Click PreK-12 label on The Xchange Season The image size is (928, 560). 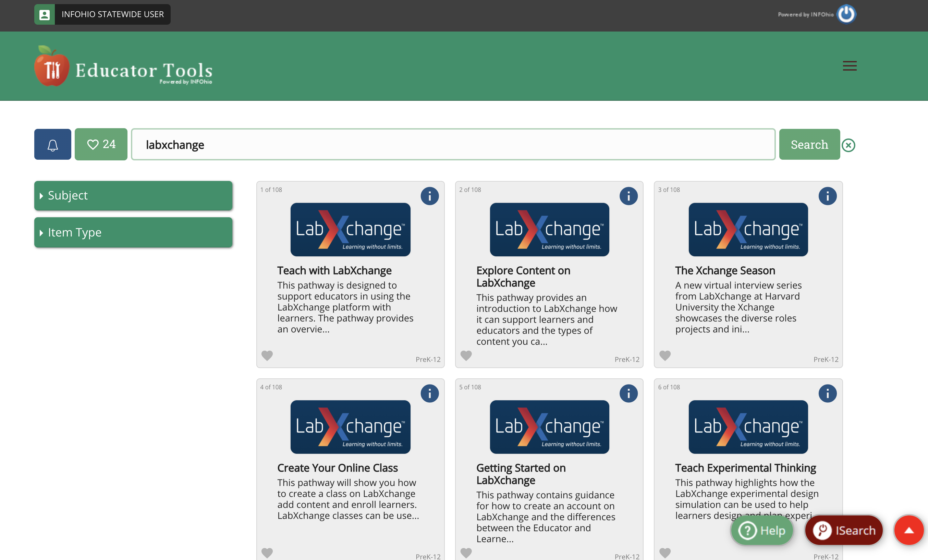826,359
